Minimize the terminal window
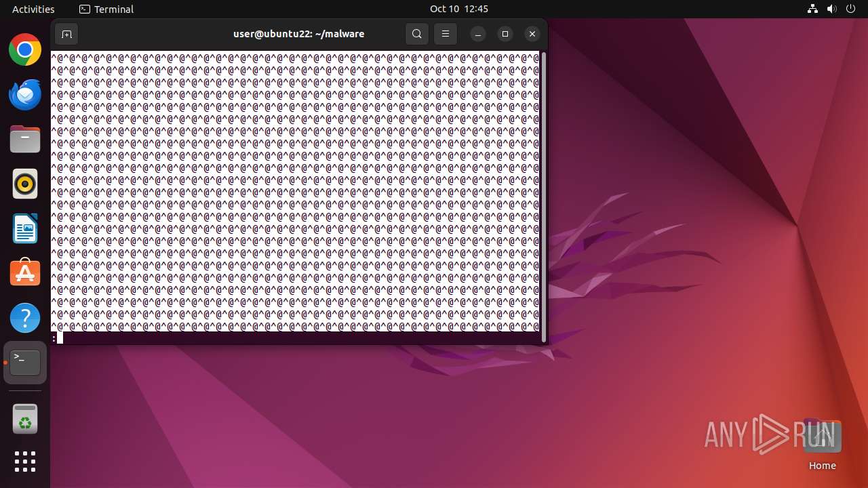Viewport: 868px width, 488px height. coord(478,34)
